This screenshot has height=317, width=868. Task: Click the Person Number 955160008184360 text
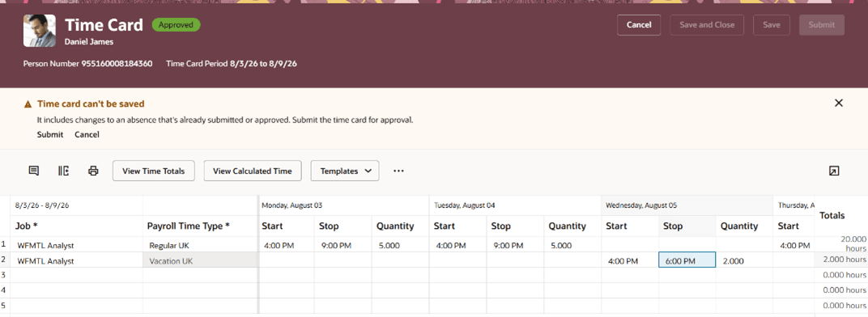pos(87,64)
